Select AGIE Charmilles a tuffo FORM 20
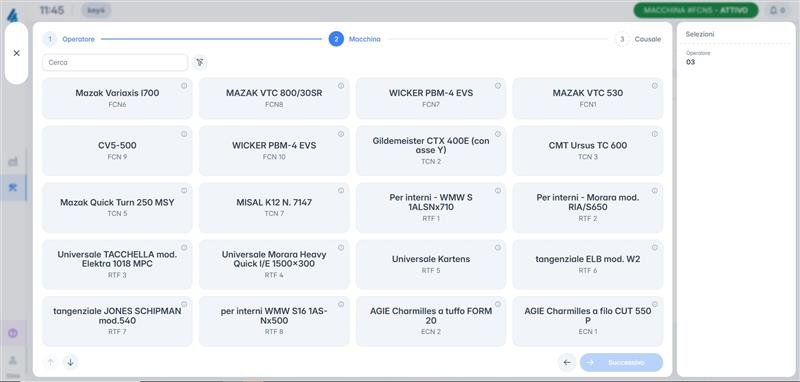This screenshot has width=800, height=382. click(x=431, y=321)
